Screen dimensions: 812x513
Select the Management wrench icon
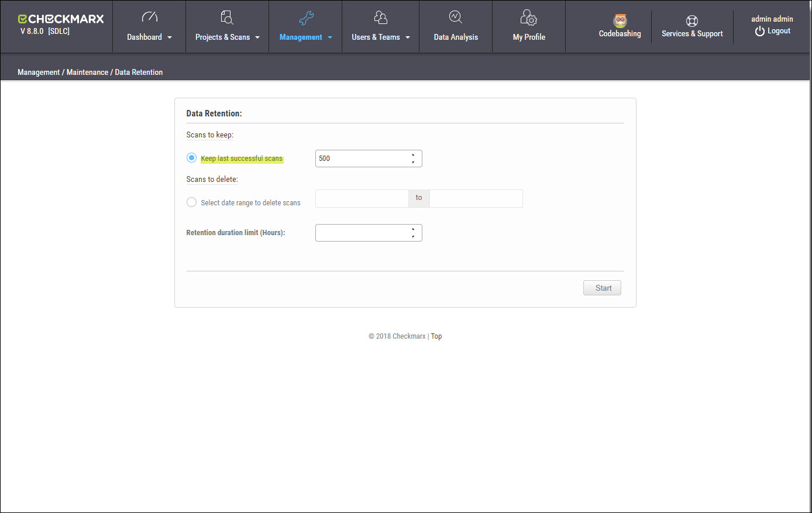(305, 17)
